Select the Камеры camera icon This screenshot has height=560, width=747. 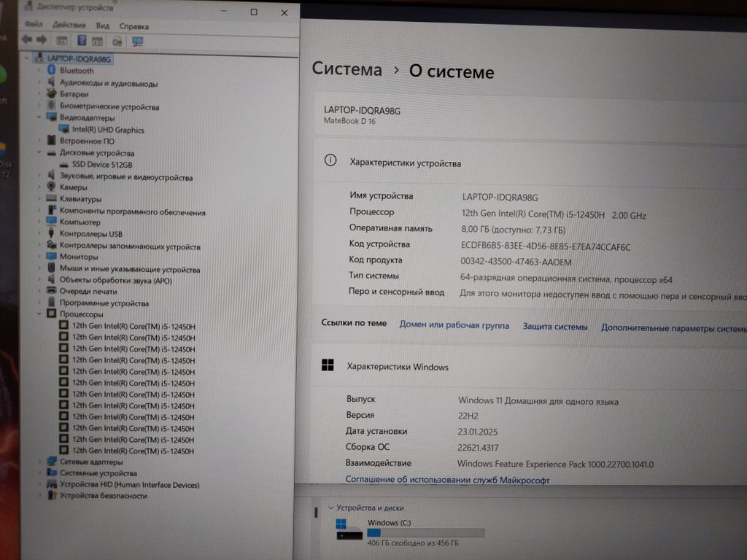click(52, 187)
